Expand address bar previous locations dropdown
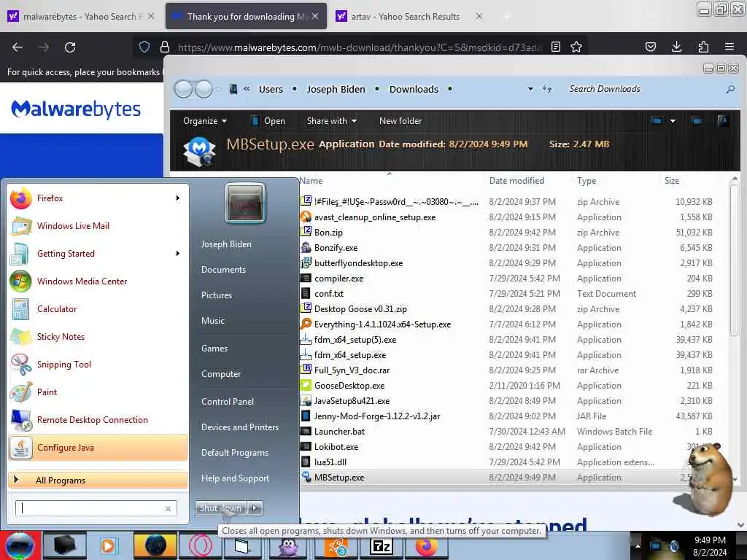Viewport: 747px width, 560px height. (530, 89)
